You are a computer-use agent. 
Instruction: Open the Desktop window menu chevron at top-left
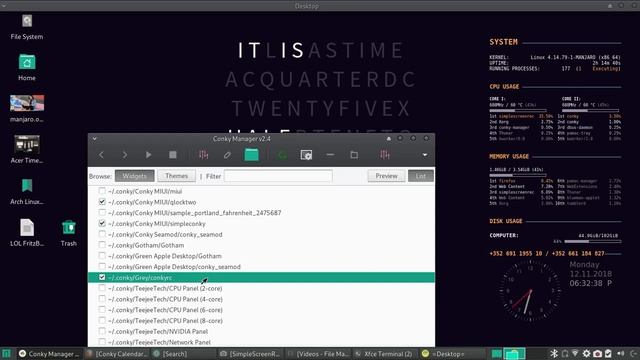click(x=4, y=6)
